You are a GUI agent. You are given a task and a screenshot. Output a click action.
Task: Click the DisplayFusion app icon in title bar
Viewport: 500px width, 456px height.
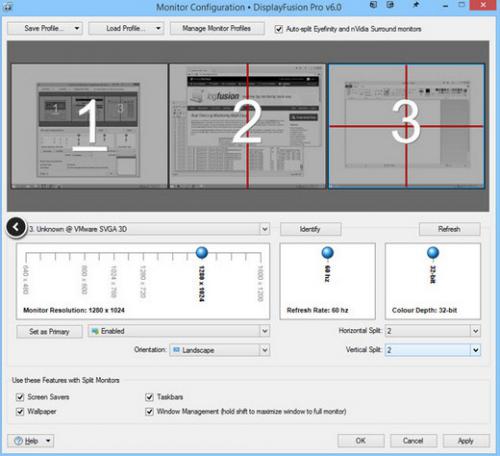pos(7,6)
